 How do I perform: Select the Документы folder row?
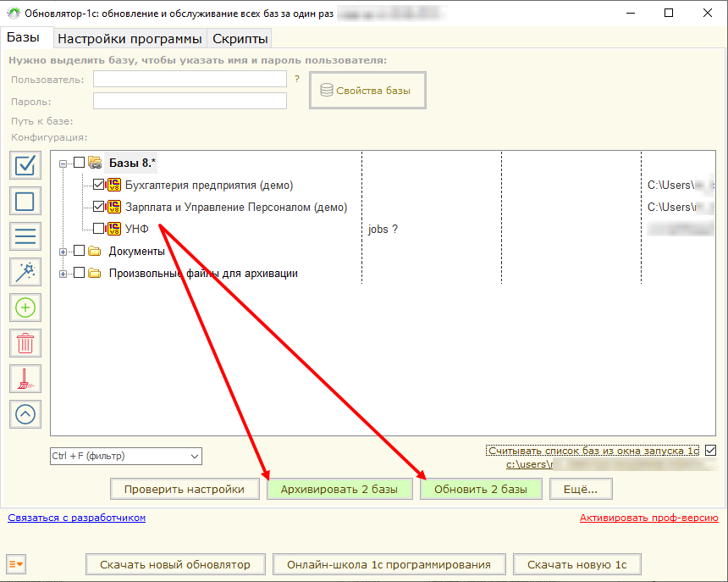(x=137, y=252)
